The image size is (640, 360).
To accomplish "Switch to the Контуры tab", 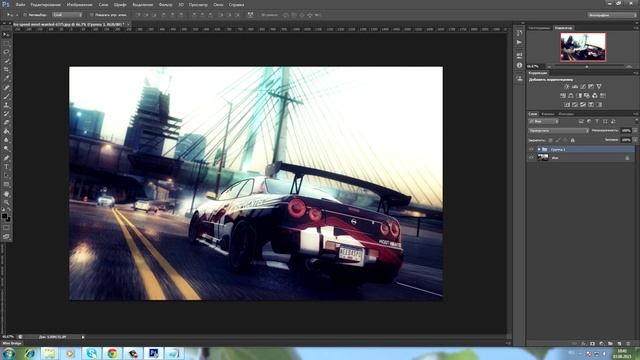I will coord(566,114).
